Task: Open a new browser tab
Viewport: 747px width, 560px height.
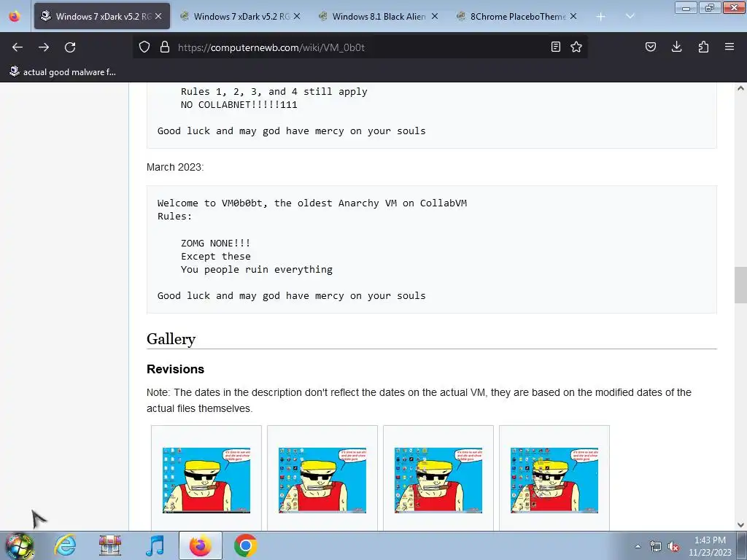Action: 601,17
